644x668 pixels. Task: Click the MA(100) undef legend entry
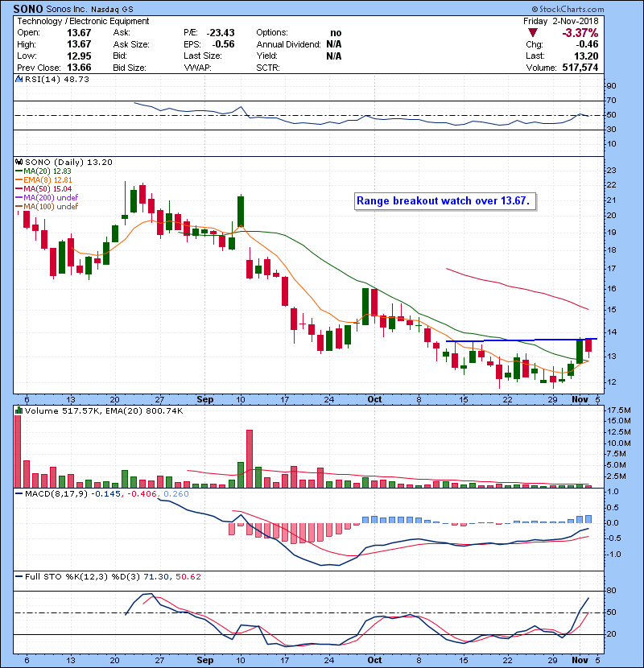(x=47, y=207)
